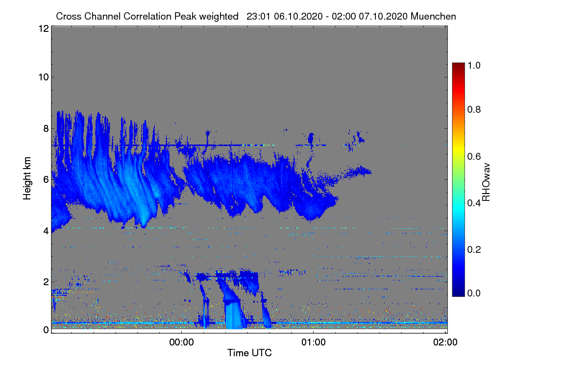Screen dimensions: 588x392
Task: Click the colorbar value '0.6'
Action: (x=474, y=156)
